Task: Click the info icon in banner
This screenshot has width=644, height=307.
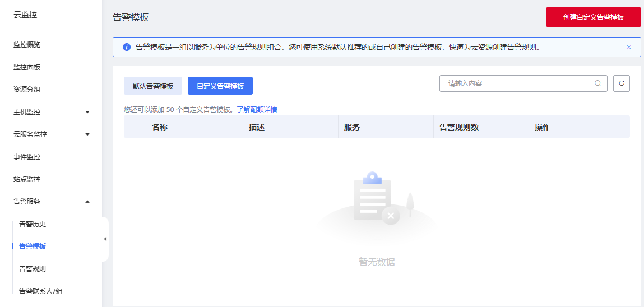Action: 127,48
